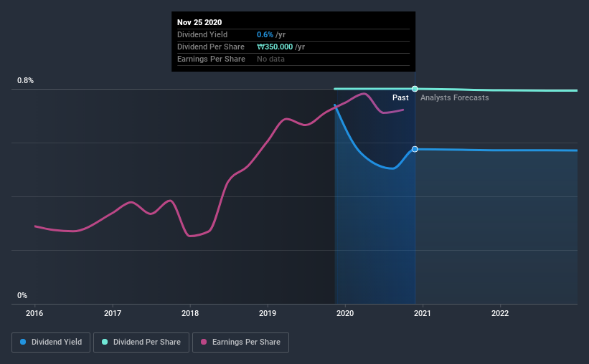
Task: Click the teal Dividend Per Share legend dot
Action: click(x=105, y=342)
